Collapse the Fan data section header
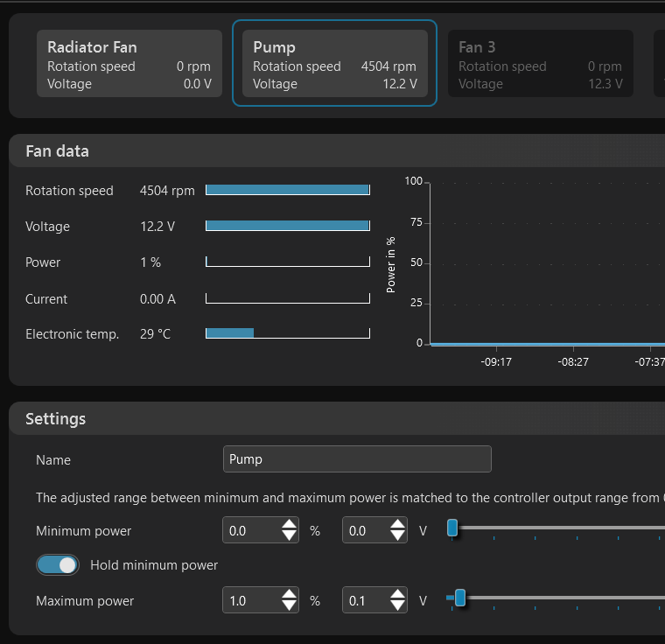 [x=58, y=151]
